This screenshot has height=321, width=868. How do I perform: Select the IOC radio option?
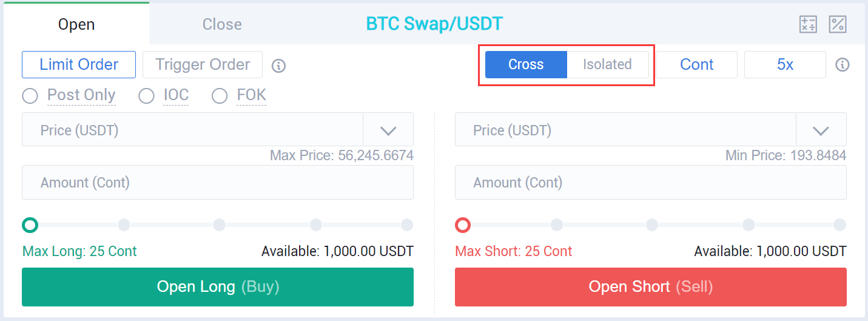pos(146,96)
